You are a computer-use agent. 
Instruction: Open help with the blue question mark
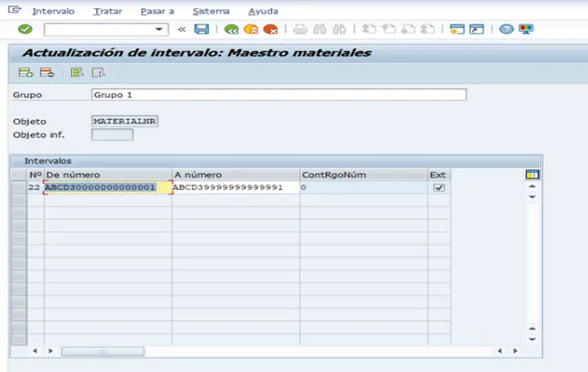tap(506, 29)
